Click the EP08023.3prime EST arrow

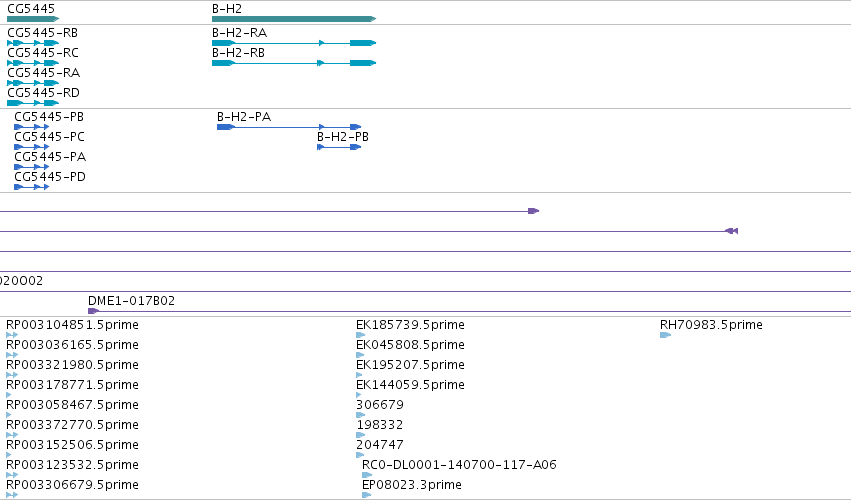pyautogui.click(x=366, y=495)
